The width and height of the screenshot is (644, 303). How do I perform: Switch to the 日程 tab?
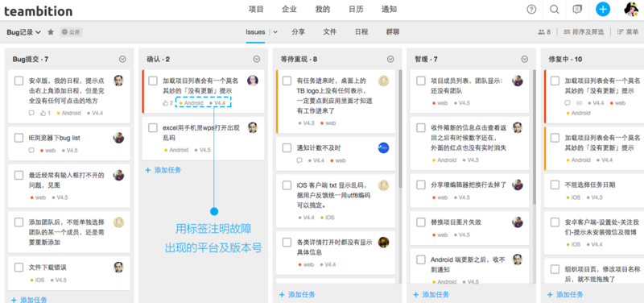tap(361, 32)
